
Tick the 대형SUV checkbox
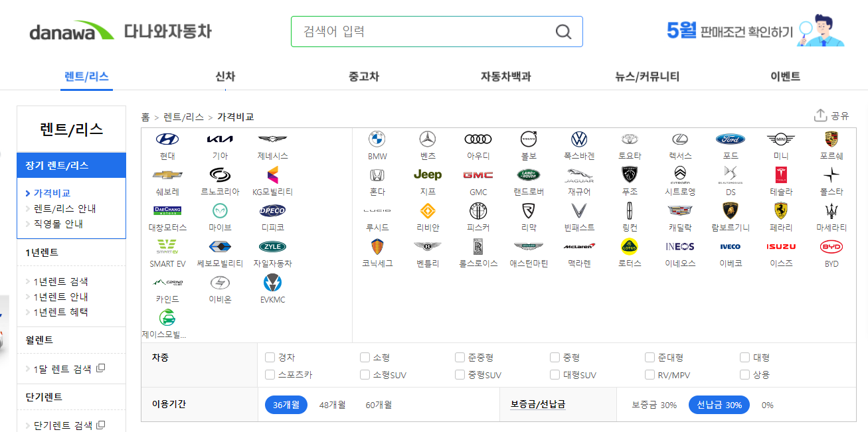(555, 375)
